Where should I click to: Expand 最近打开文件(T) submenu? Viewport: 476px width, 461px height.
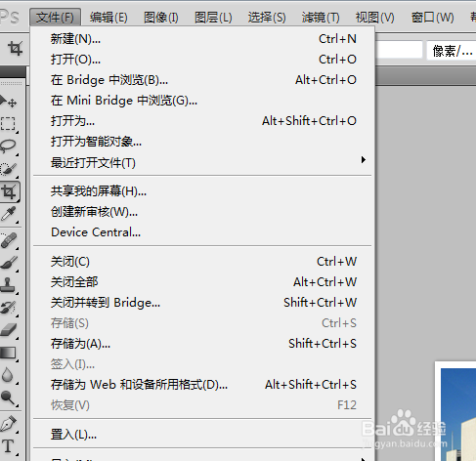pyautogui.click(x=203, y=162)
